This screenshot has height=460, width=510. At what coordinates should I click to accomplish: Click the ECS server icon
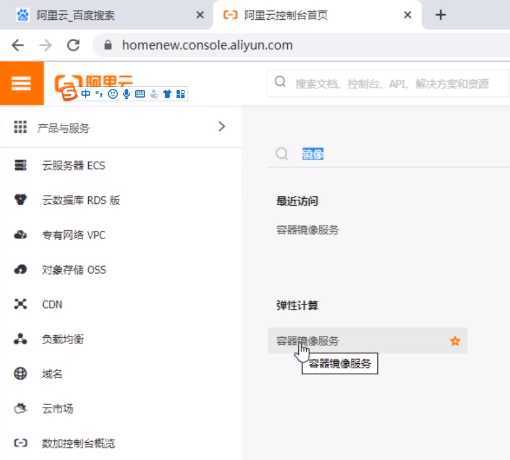pos(20,165)
